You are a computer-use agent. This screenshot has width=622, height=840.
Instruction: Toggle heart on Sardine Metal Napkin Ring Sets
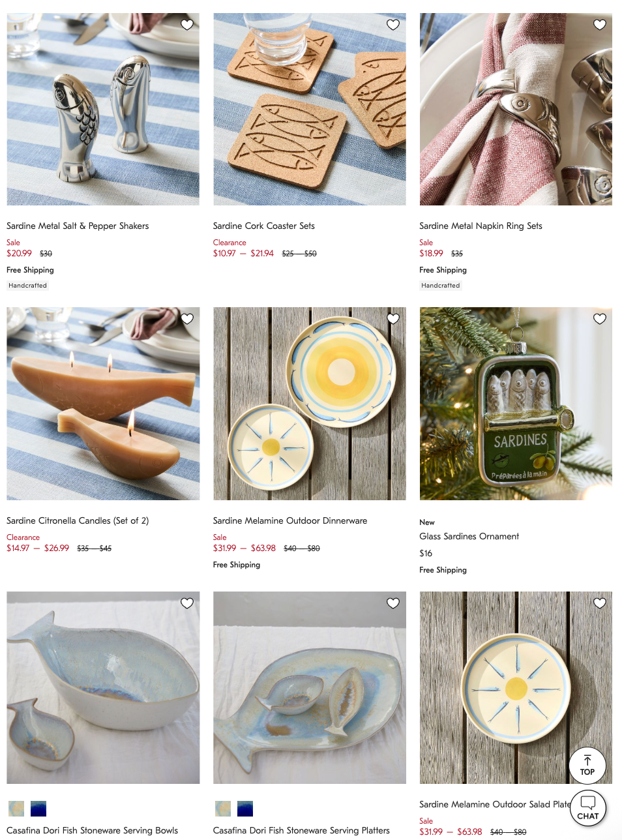600,25
